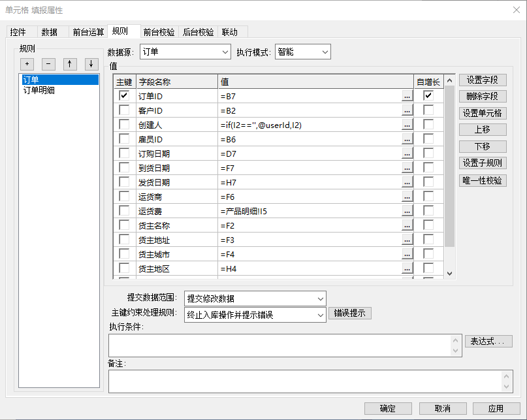Open ellipsis editor for 创建人 value
This screenshot has width=527, height=420.
[x=407, y=125]
